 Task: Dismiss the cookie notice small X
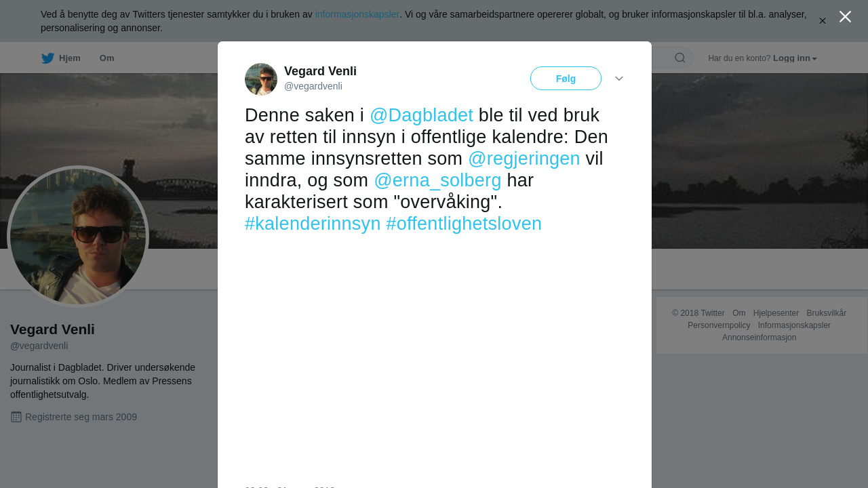[823, 21]
